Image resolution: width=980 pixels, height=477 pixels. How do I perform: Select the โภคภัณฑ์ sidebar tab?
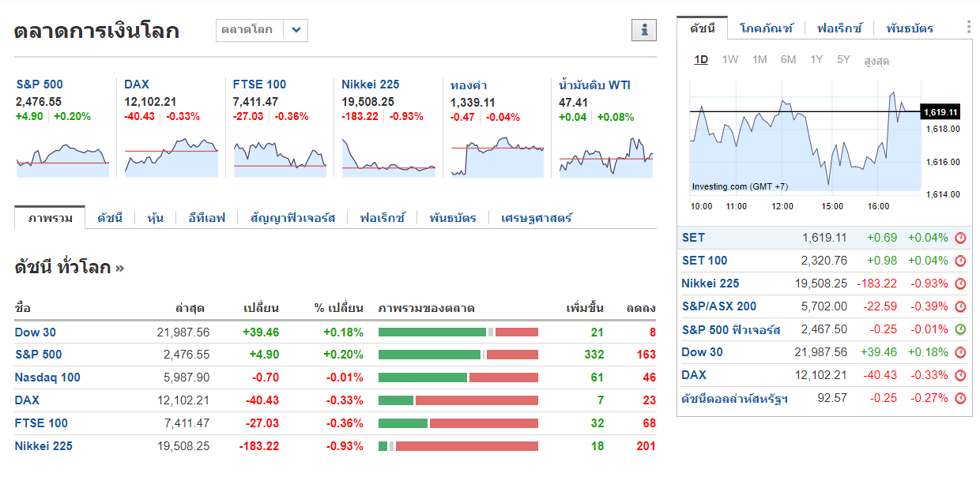coord(766,28)
